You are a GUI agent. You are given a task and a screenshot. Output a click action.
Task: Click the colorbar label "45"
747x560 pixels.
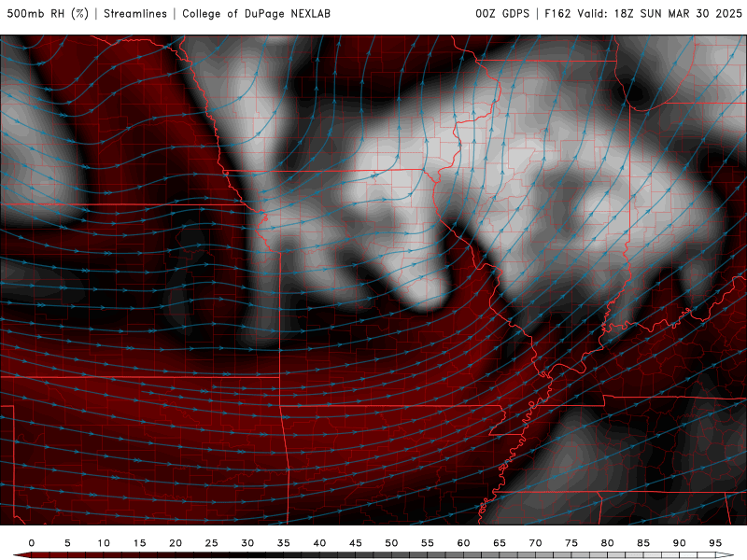[x=356, y=543]
